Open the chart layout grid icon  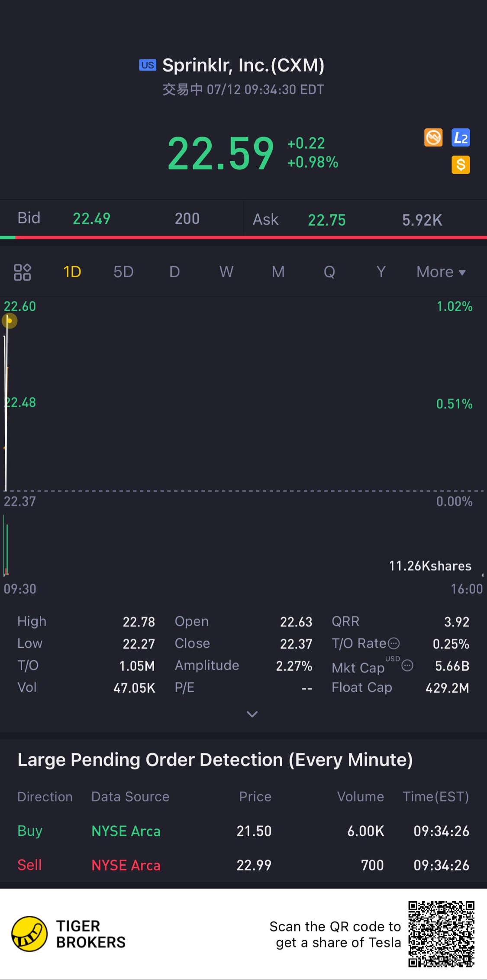(23, 272)
